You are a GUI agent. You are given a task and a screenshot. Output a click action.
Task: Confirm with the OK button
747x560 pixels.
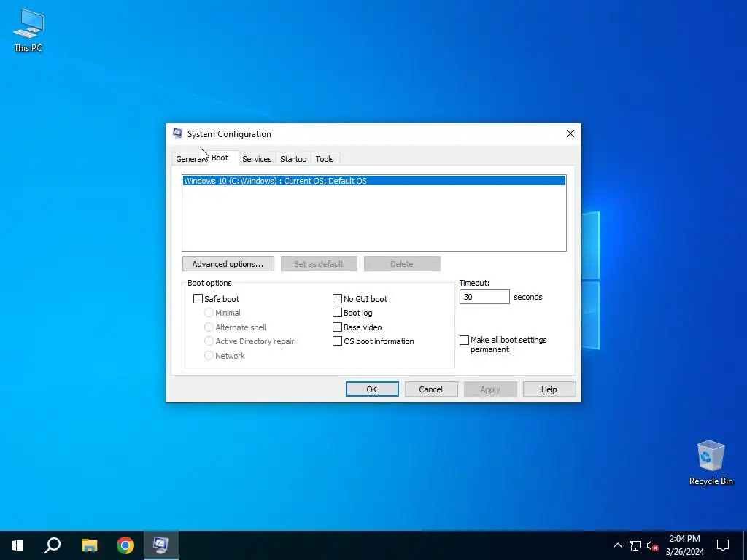tap(372, 389)
